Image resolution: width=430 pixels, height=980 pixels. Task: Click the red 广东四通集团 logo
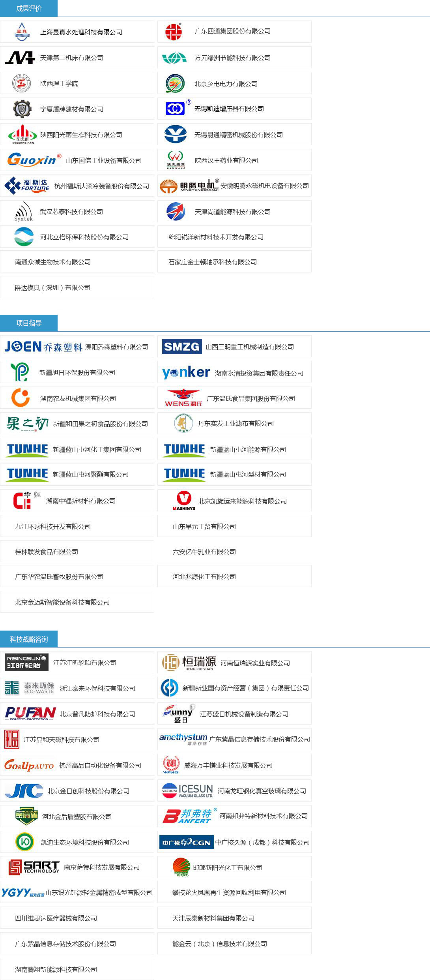[x=174, y=32]
